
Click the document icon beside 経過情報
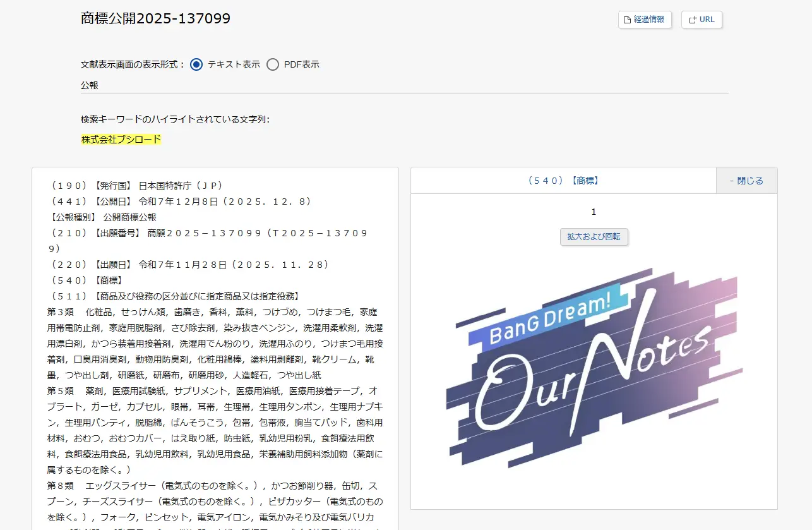pyautogui.click(x=627, y=20)
